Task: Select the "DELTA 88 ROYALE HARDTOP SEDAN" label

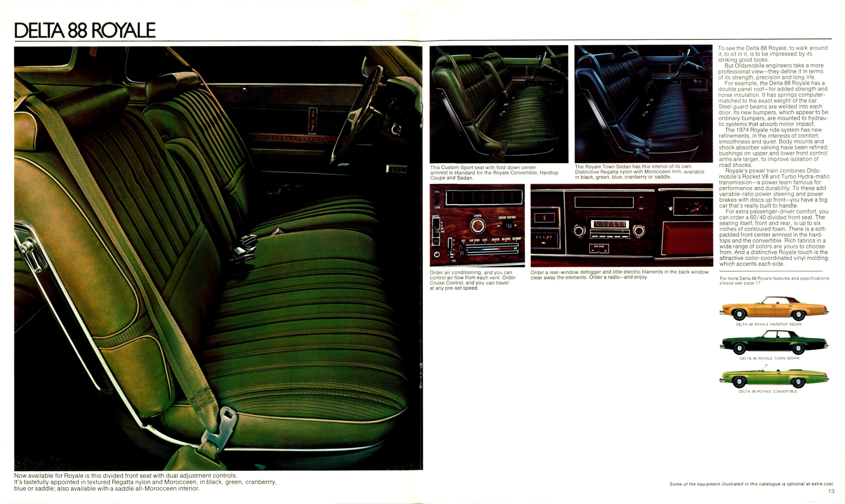Action: click(768, 324)
